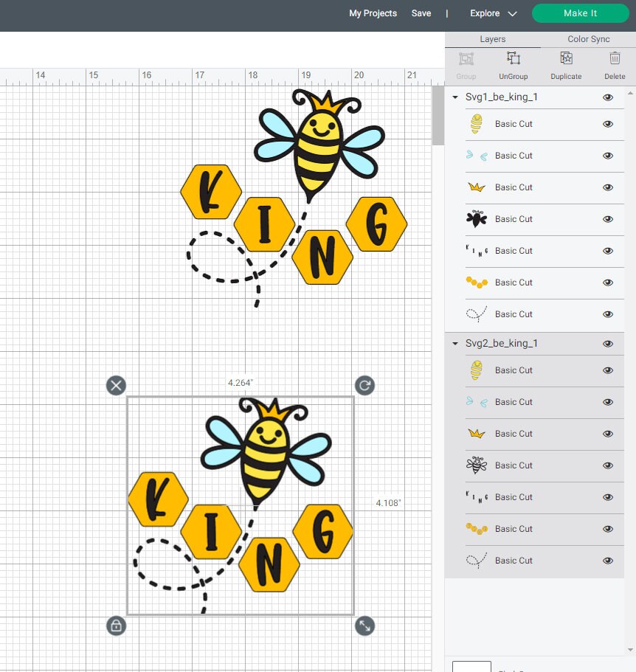Click the X to remove the selected design
Viewport: 636px width, 672px height.
116,385
